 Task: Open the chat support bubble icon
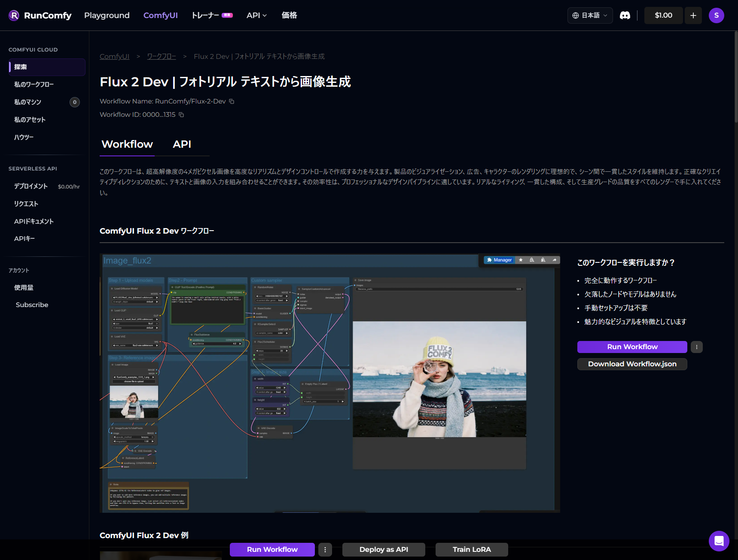coord(719,541)
